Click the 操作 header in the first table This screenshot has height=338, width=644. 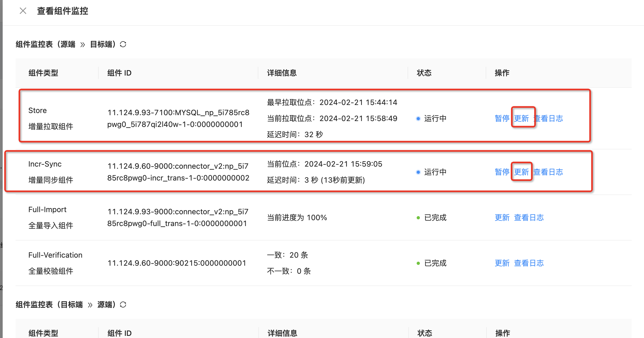pyautogui.click(x=502, y=73)
